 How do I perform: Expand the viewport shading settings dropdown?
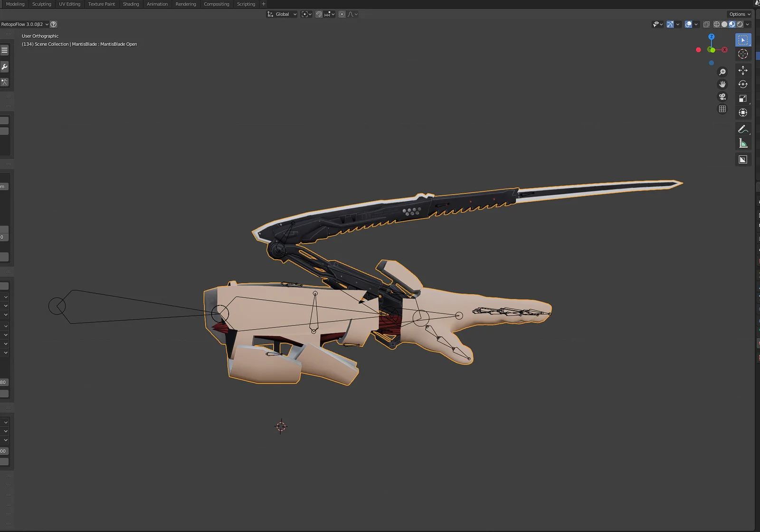[x=747, y=24]
